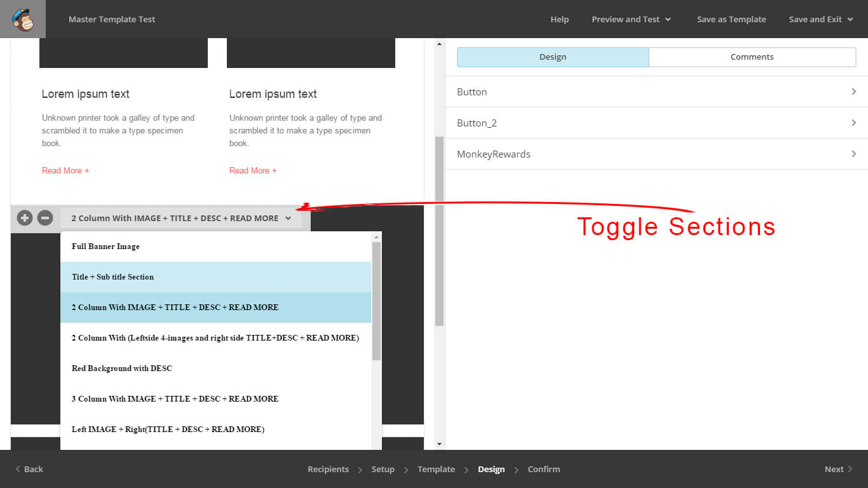The height and width of the screenshot is (488, 868).
Task: Expand the MonkeyRewards section
Action: point(656,154)
